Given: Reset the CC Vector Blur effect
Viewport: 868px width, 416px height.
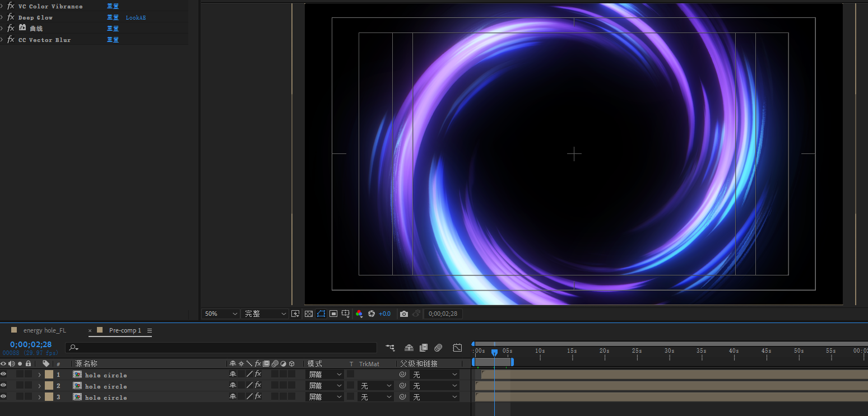Looking at the screenshot, I should (x=113, y=40).
